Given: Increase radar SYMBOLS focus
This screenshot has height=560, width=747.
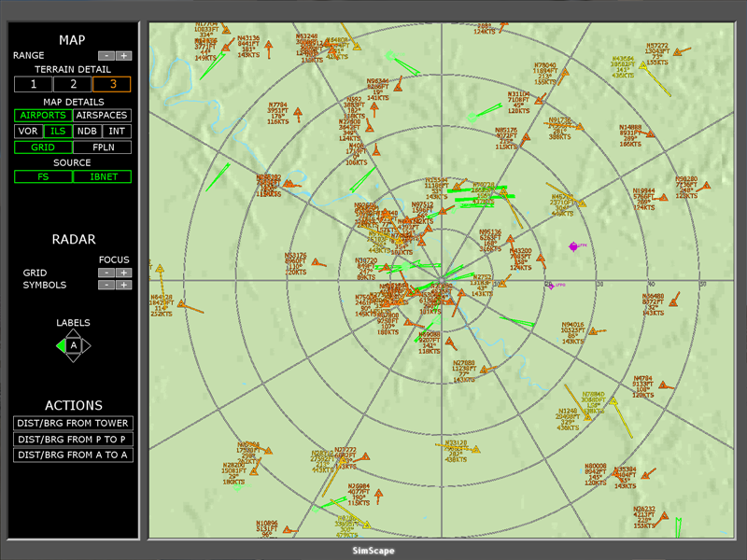Looking at the screenshot, I should [x=124, y=285].
